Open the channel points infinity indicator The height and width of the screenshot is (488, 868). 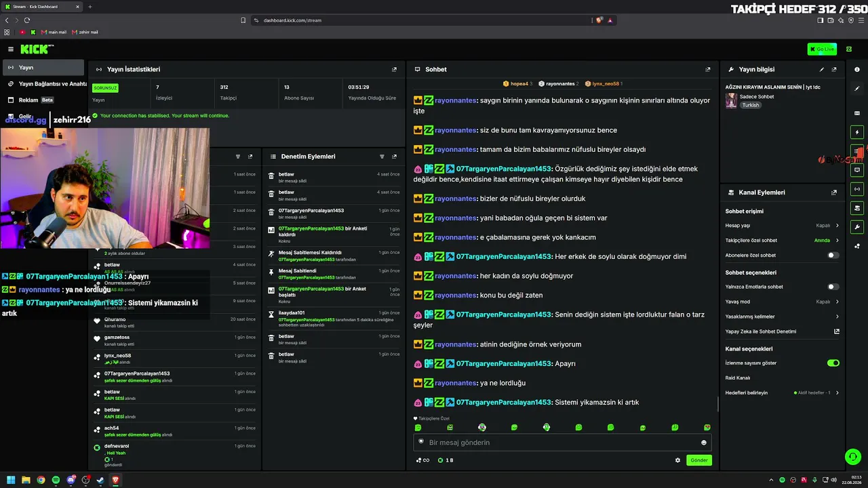coord(423,460)
